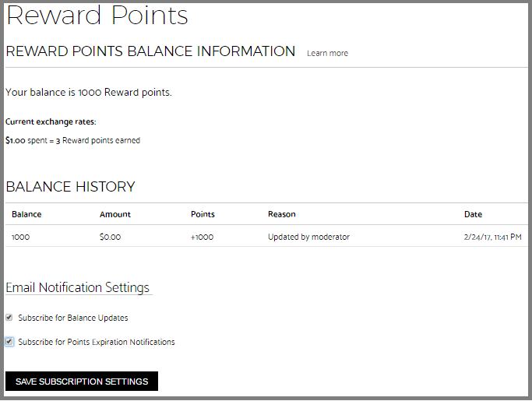Image resolution: width=532 pixels, height=401 pixels.
Task: Click the 1000 balance cell in history
Action: coord(21,237)
